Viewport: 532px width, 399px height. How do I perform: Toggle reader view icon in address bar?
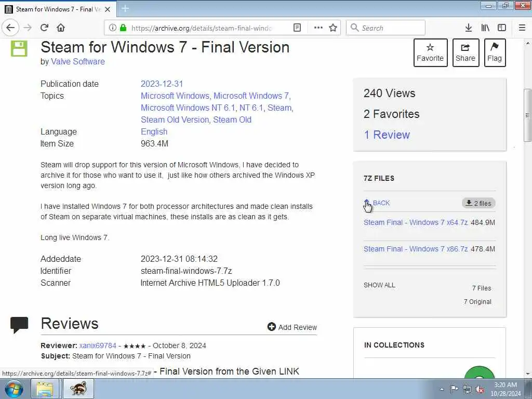click(x=297, y=28)
